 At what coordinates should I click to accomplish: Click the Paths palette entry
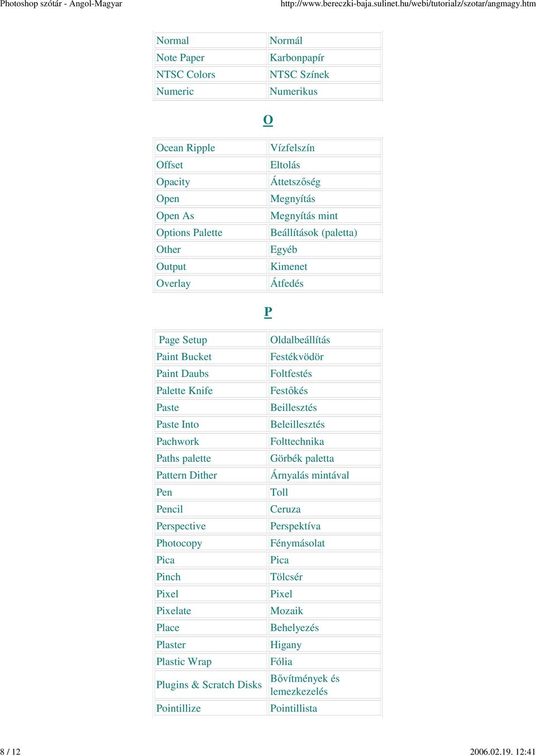tap(184, 458)
